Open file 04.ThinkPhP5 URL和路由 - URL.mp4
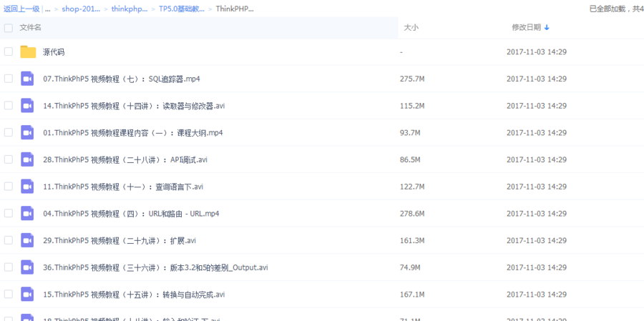 (x=131, y=214)
